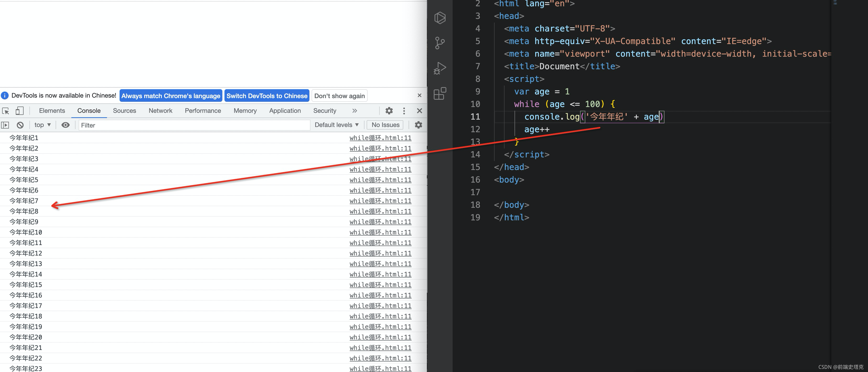Open DevTools settings gear in the tab bar
This screenshot has width=868, height=372.
pos(389,110)
